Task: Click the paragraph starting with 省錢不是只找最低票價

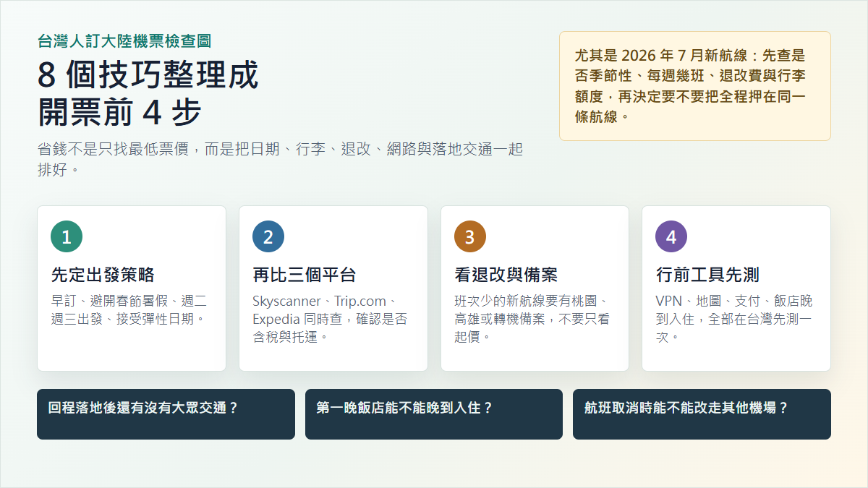Action: 280,160
